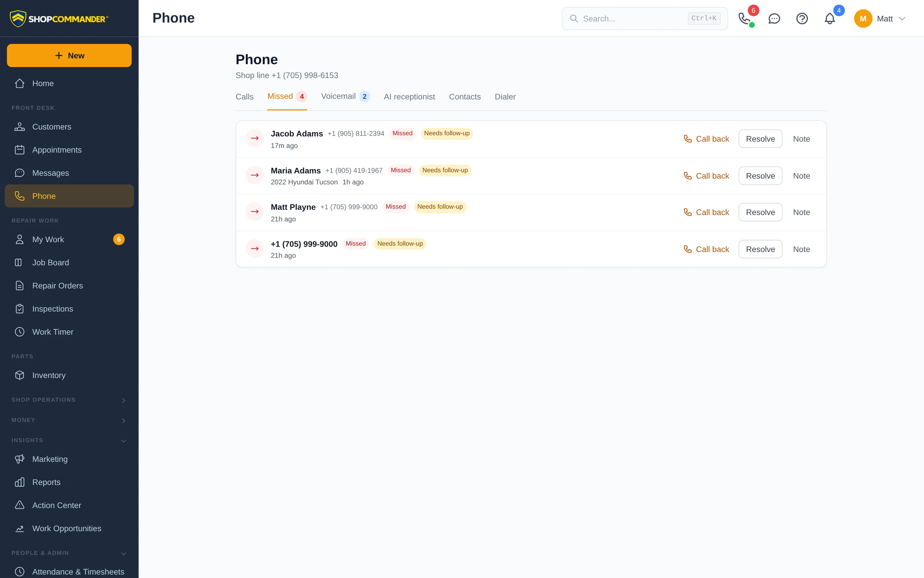Focus the Search input field

(644, 18)
